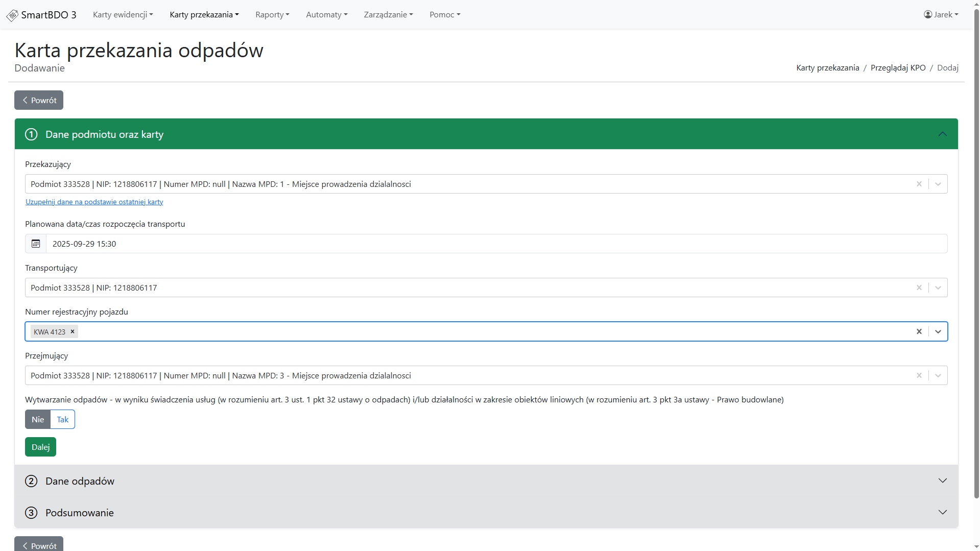Click the SmartBDO 3 logo icon
Screen dimensions: 980x551
tap(12, 15)
